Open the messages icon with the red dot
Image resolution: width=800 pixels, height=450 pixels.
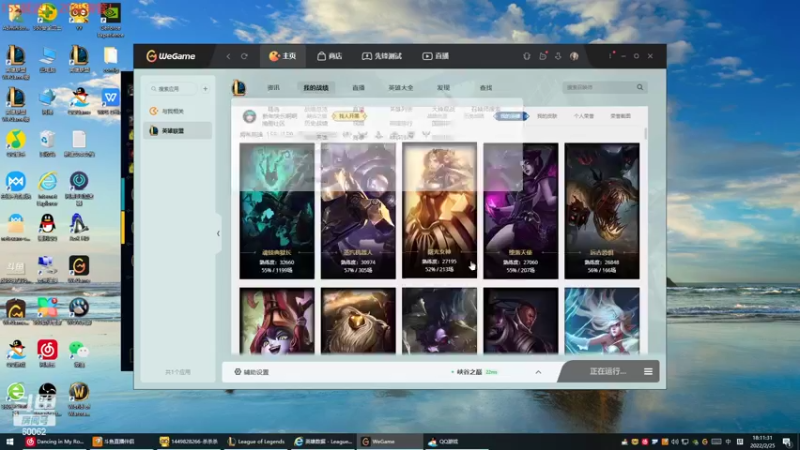[x=543, y=56]
